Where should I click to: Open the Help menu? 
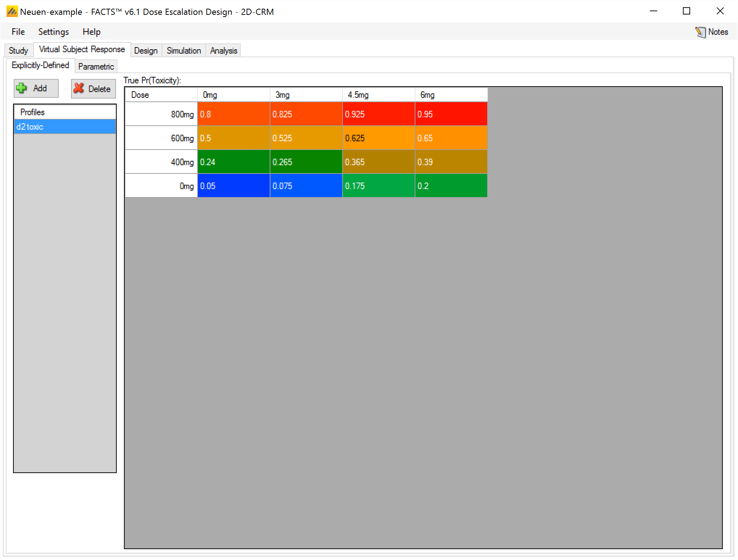91,32
